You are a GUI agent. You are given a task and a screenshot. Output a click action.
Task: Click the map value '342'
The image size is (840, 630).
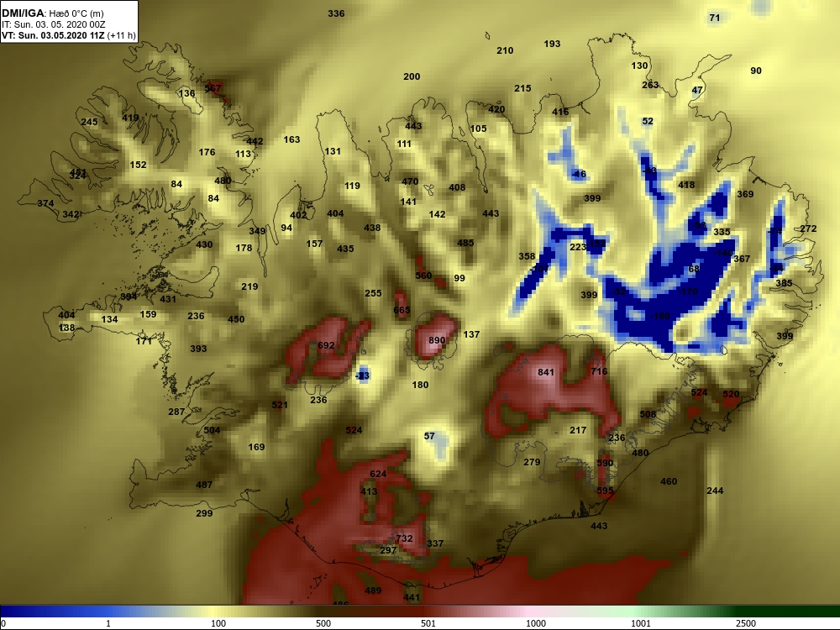71,214
